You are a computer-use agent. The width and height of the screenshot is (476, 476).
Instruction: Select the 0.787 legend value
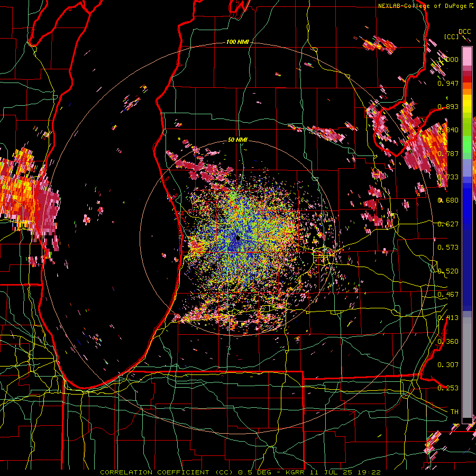click(448, 153)
